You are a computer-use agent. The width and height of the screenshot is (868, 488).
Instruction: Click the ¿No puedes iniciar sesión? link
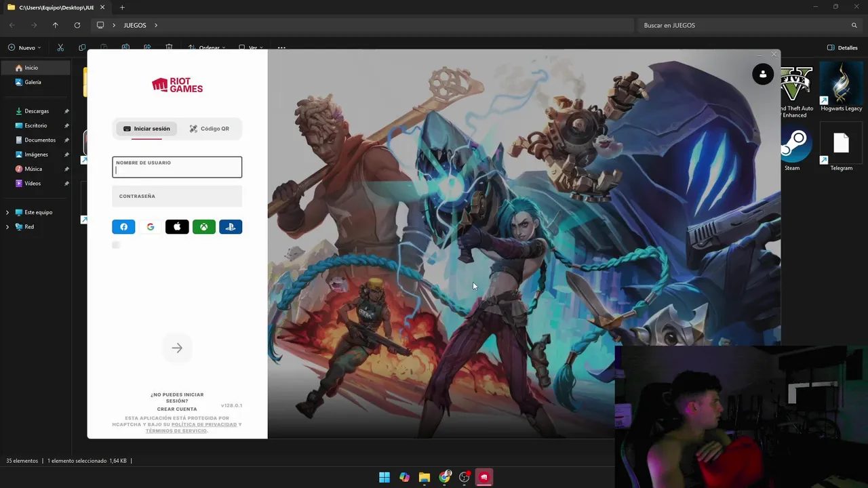(x=177, y=398)
